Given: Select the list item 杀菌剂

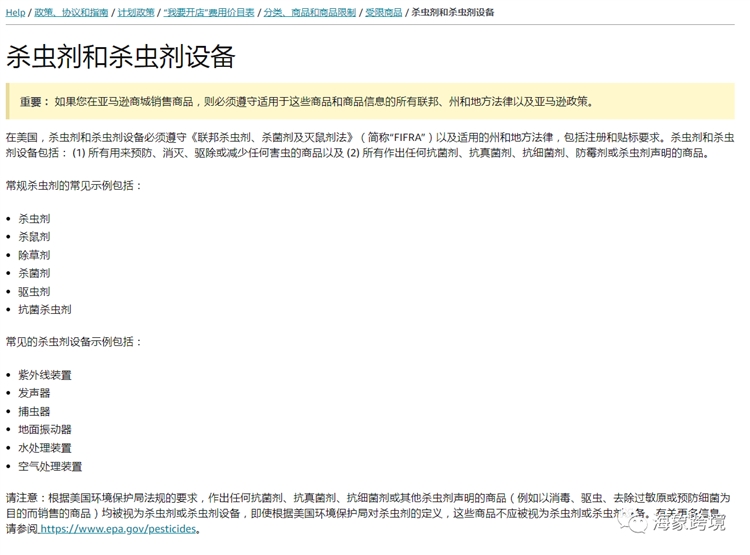Looking at the screenshot, I should click(x=34, y=273).
